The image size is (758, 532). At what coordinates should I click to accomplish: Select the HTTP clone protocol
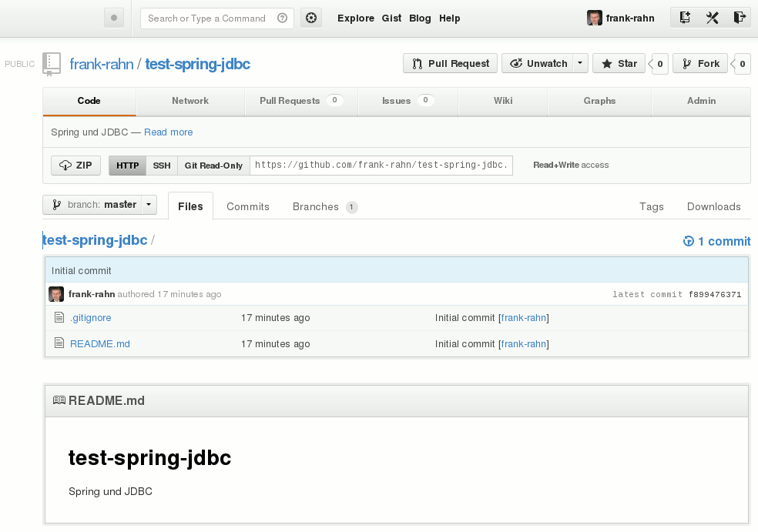tap(127, 166)
